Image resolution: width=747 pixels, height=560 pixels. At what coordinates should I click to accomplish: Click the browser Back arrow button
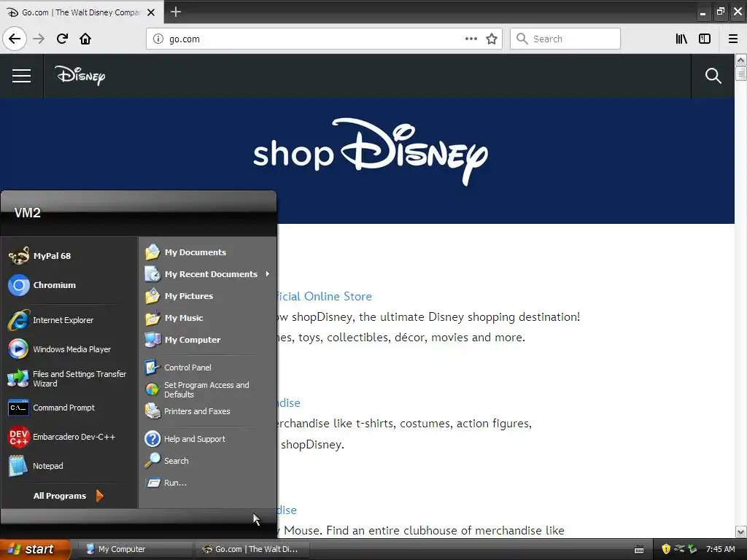coord(15,39)
